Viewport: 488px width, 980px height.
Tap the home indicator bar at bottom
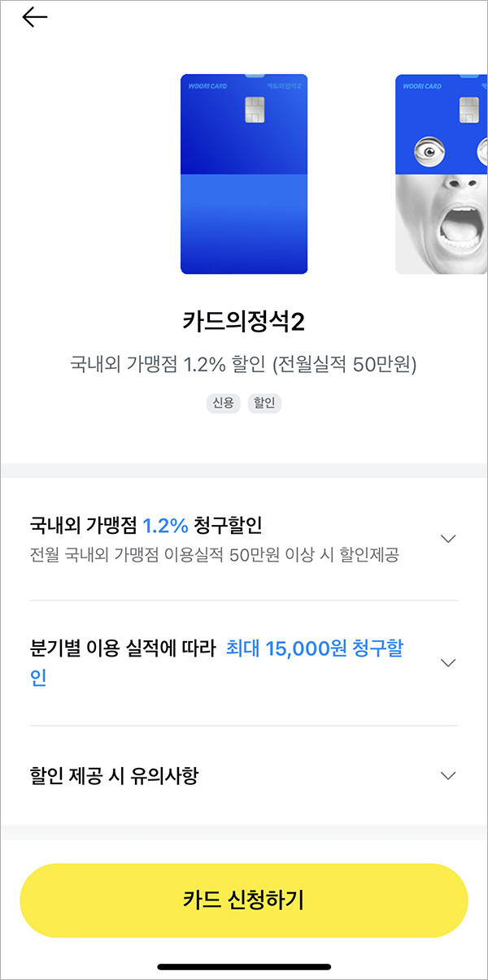[x=244, y=966]
